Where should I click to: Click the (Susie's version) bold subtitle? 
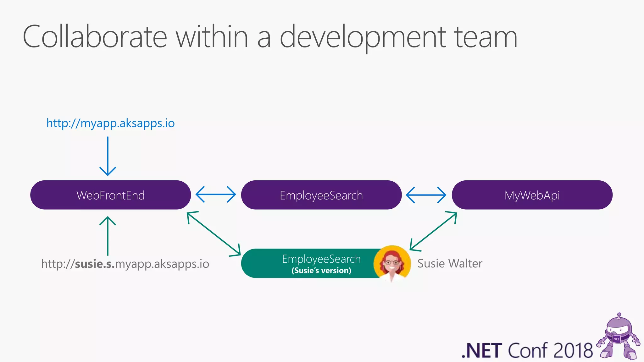[x=321, y=271]
